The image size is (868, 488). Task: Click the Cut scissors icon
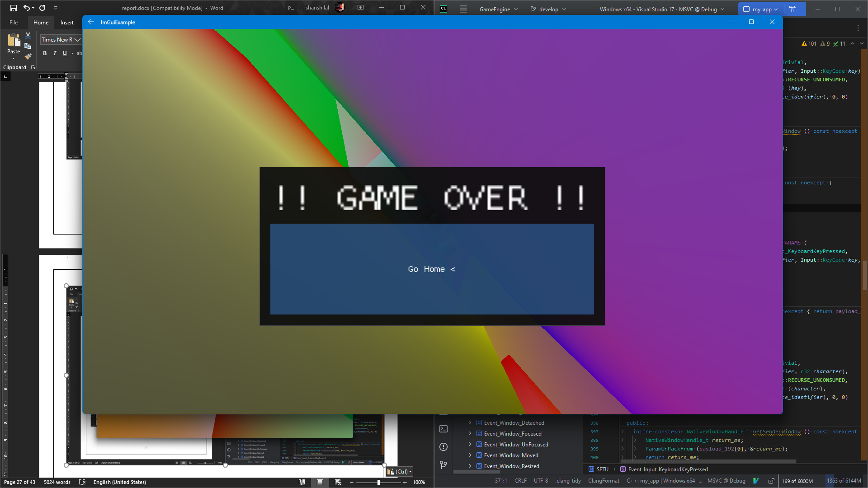28,35
